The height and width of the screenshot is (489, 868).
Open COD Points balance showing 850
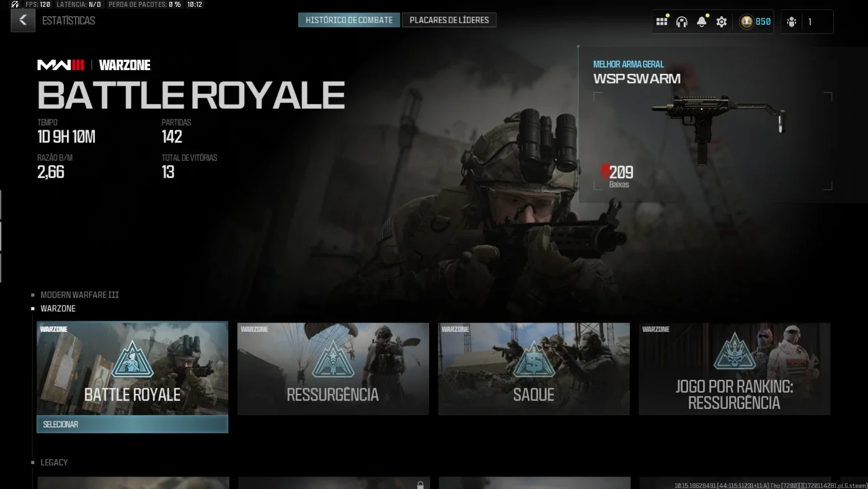pyautogui.click(x=755, y=22)
